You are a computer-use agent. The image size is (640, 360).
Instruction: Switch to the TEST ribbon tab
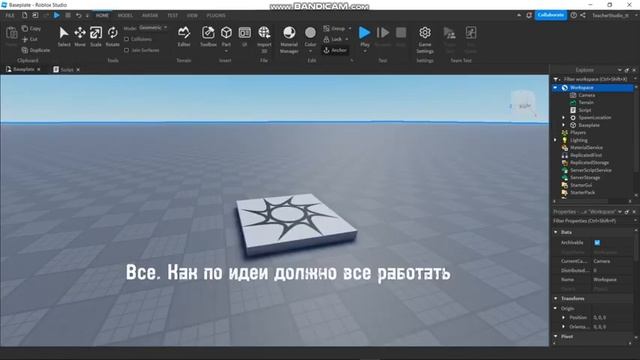[173, 16]
